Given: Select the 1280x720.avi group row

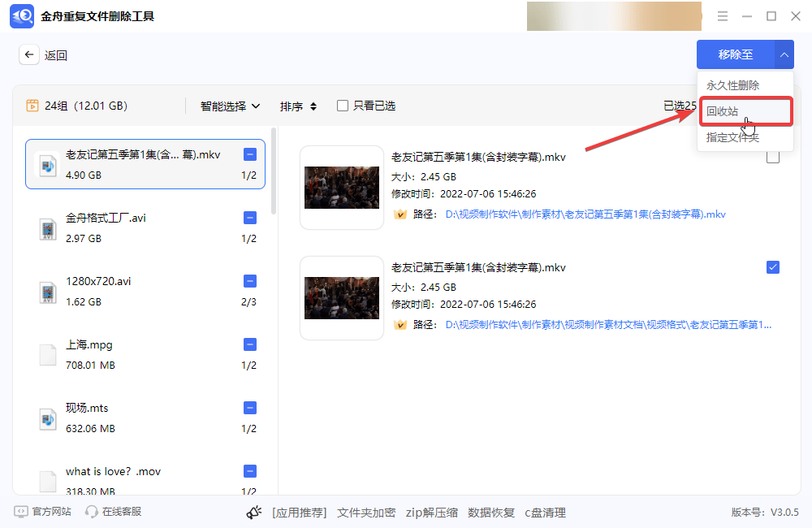Looking at the screenshot, I should tap(145, 291).
